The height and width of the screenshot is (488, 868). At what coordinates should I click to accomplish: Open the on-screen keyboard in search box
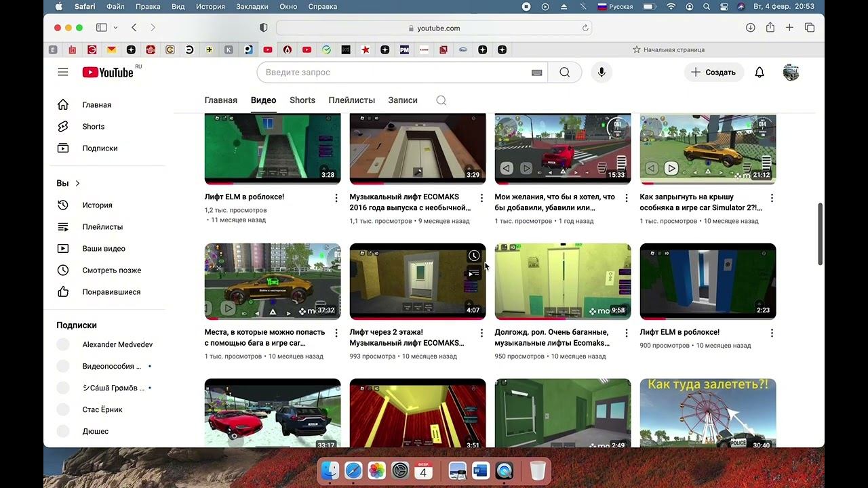536,73
